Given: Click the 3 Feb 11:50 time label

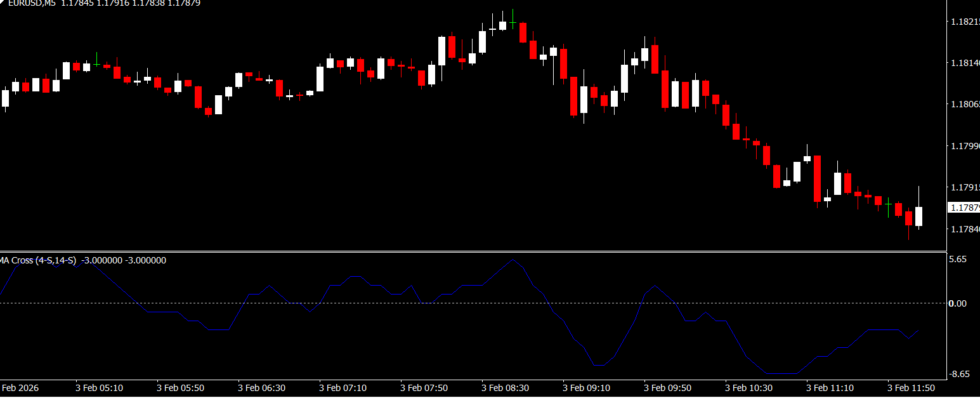Looking at the screenshot, I should (x=910, y=387).
